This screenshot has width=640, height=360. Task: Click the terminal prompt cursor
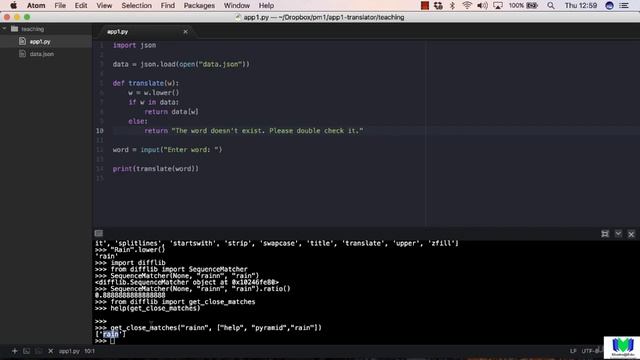112,340
